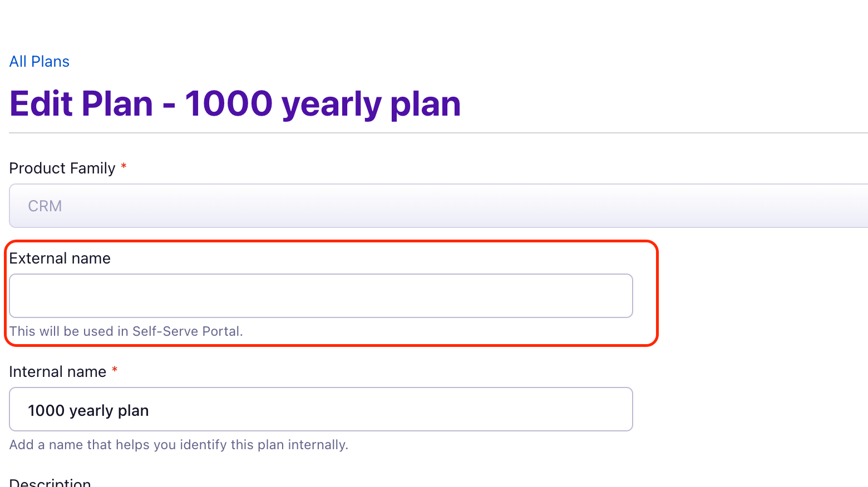Screen dimensions: 868x487
Task: Click the word "Plans" in breadcrumb
Action: point(50,62)
